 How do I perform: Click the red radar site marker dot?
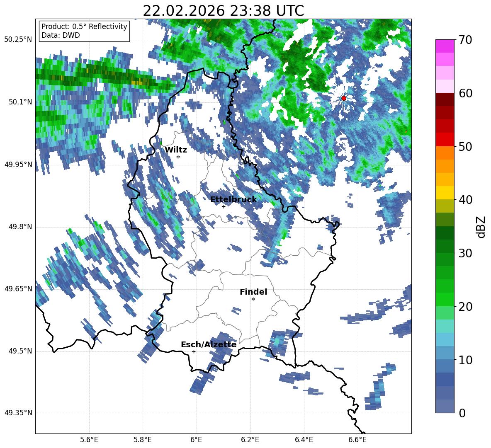(x=343, y=98)
